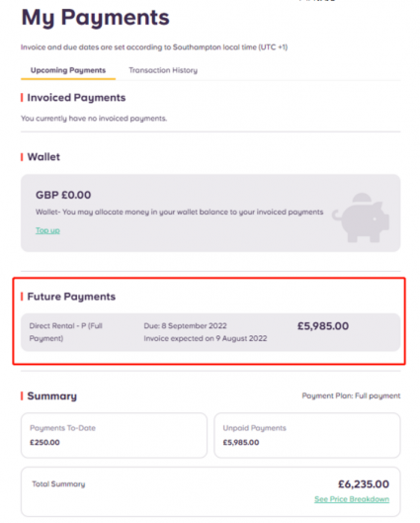Open the See Price Breakdown link
The height and width of the screenshot is (523, 420).
[x=352, y=499]
